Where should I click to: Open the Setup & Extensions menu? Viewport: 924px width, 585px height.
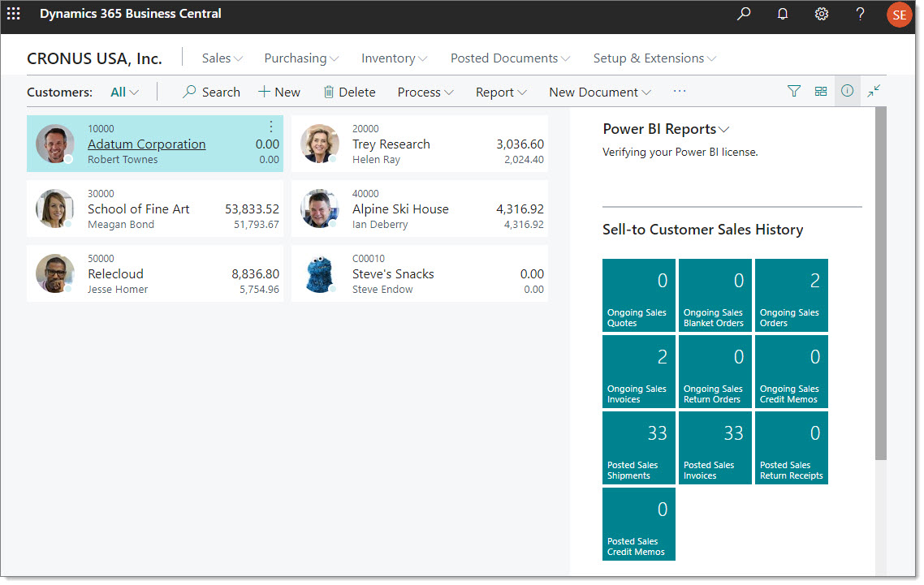tap(654, 58)
